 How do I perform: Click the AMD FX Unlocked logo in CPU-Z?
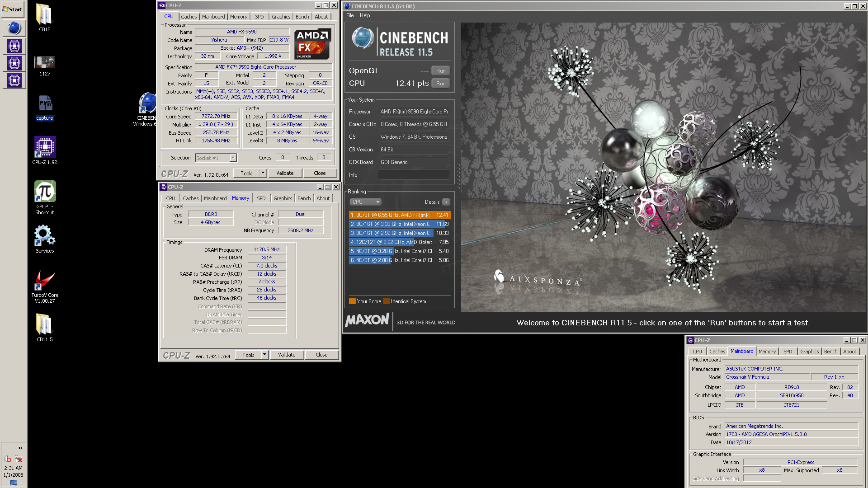pyautogui.click(x=312, y=44)
